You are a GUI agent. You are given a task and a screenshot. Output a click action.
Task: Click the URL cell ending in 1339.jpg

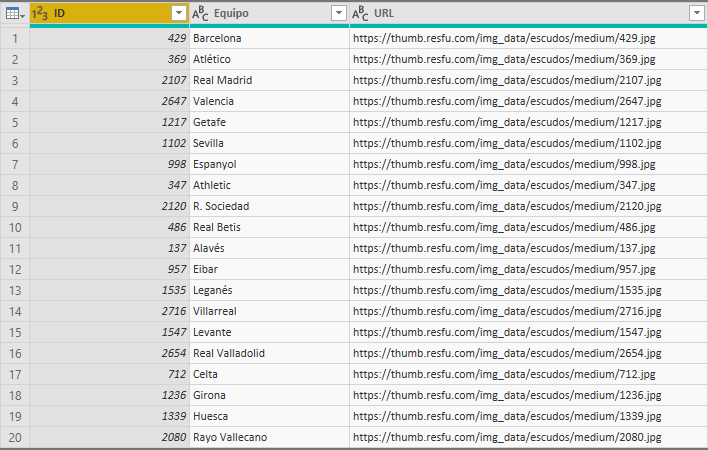[528, 417]
